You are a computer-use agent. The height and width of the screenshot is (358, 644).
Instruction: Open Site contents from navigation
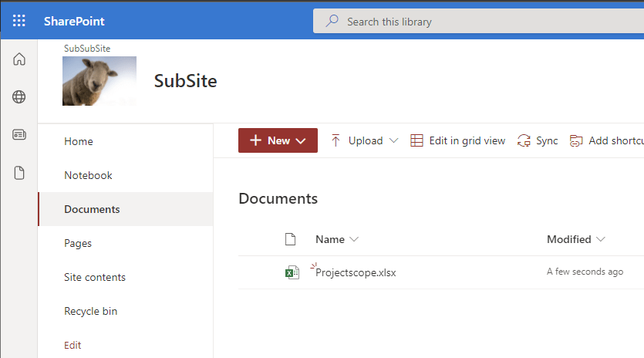[95, 277]
